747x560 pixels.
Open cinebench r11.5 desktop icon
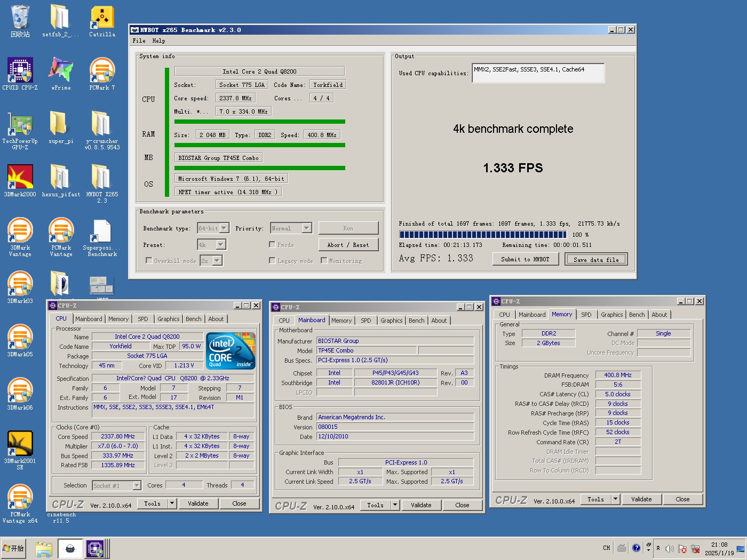pos(61,517)
